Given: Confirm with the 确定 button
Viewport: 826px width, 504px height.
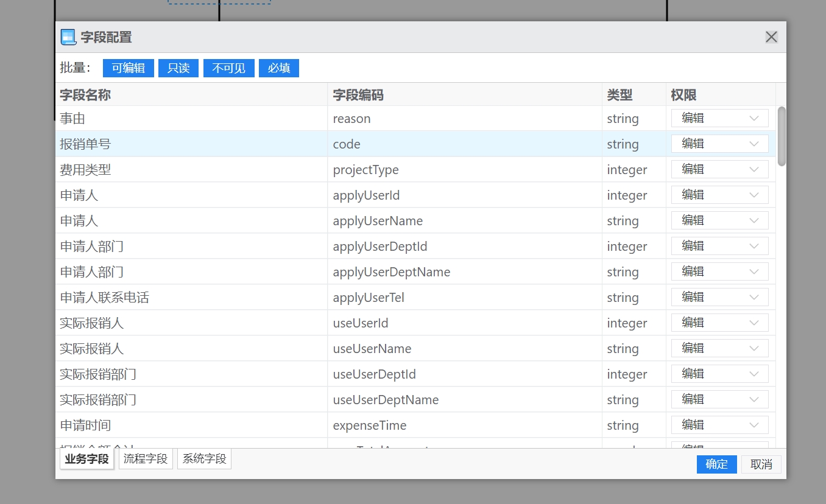Looking at the screenshot, I should pyautogui.click(x=716, y=464).
